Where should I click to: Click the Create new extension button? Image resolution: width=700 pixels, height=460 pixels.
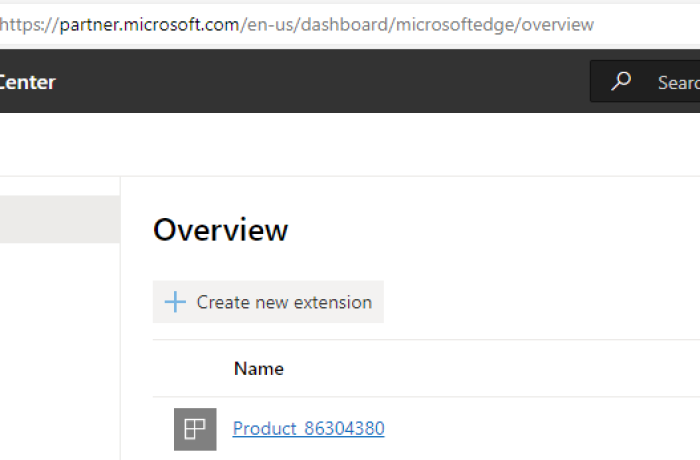pyautogui.click(x=268, y=302)
